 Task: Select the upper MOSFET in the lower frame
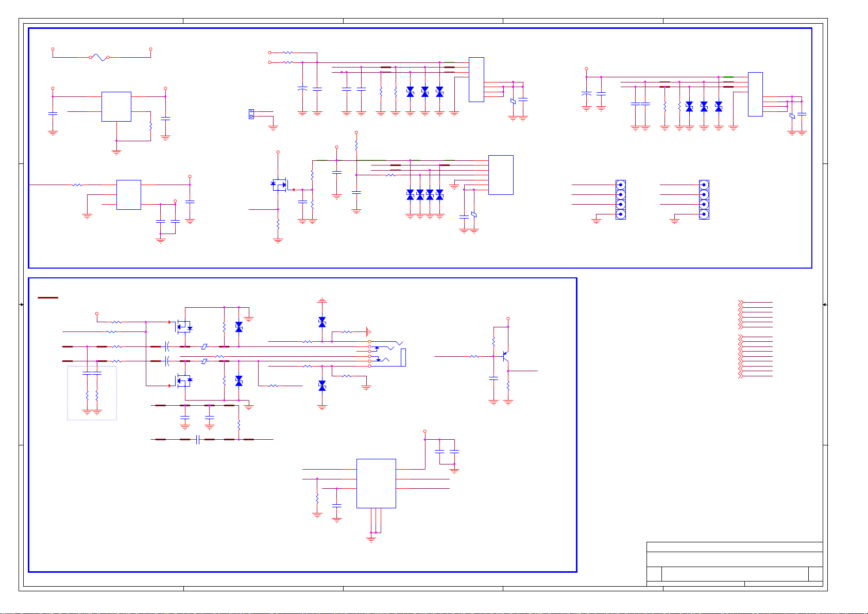click(183, 326)
